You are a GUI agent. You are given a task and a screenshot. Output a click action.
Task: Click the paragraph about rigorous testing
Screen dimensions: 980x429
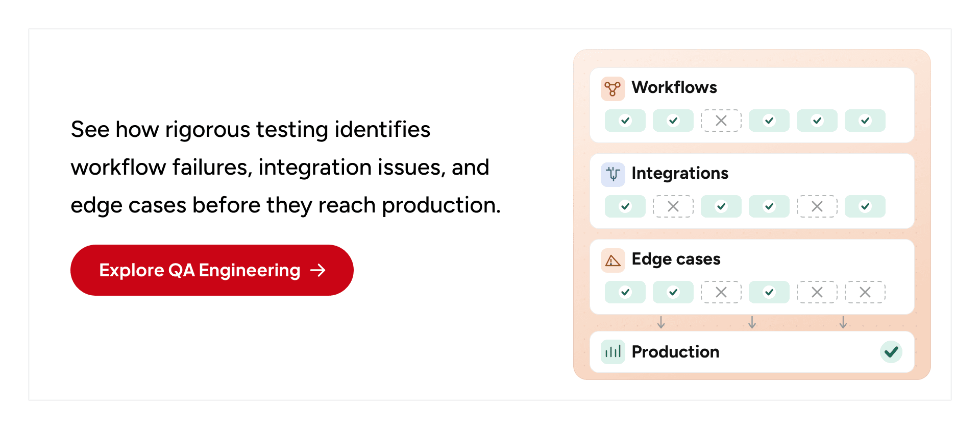point(286,168)
